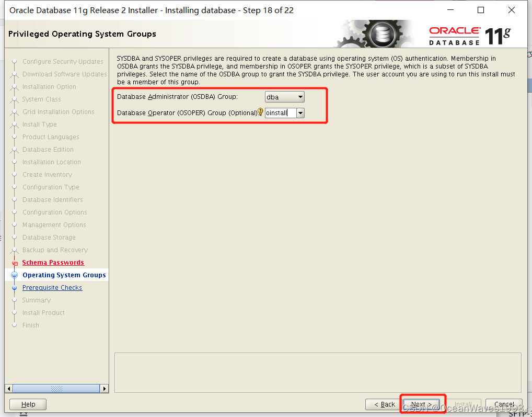Image resolution: width=532 pixels, height=417 pixels.
Task: Click the Grid Installation Options step
Action: [59, 112]
